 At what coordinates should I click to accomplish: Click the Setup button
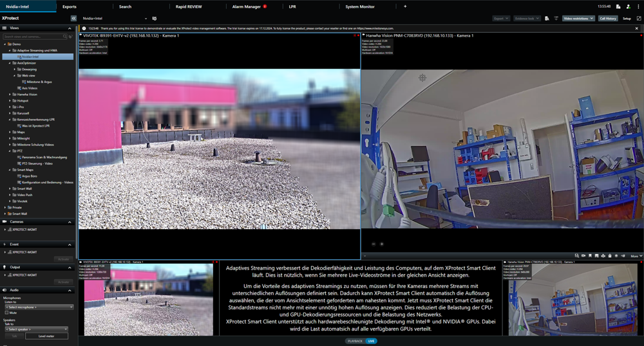627,19
